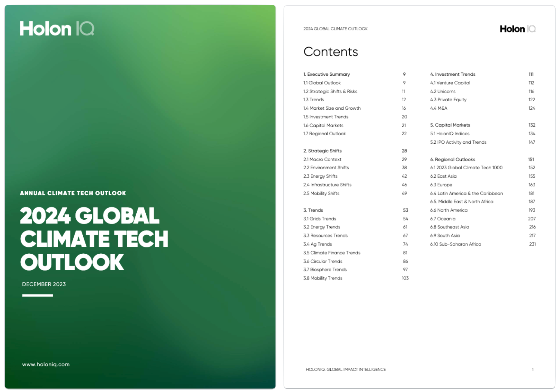Viewport: 559px width, 392px height.
Task: Open '5. Capital Markets' section heading
Action: [450, 125]
